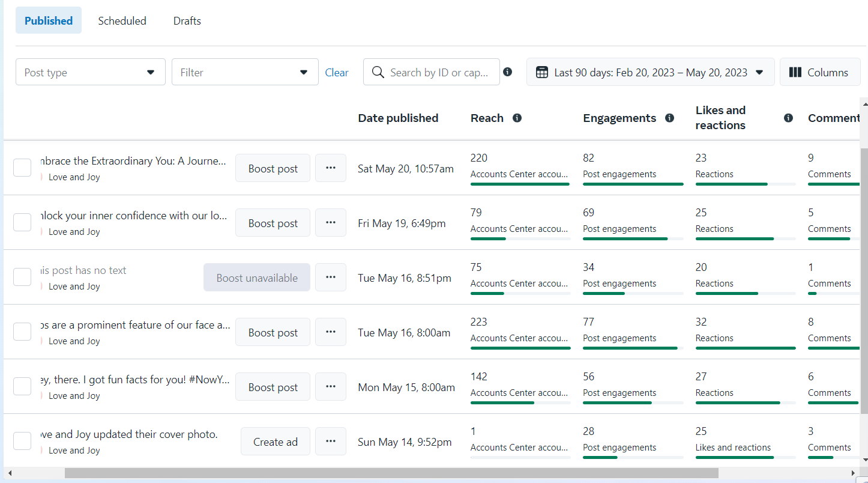
Task: Open the Drafts tab
Action: pyautogui.click(x=187, y=21)
